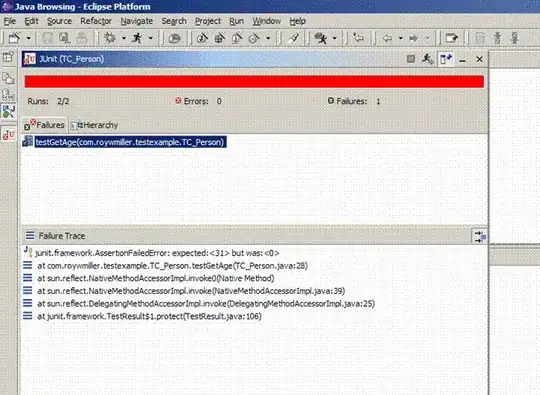540x395 pixels.
Task: Open the Window menu
Action: point(267,21)
